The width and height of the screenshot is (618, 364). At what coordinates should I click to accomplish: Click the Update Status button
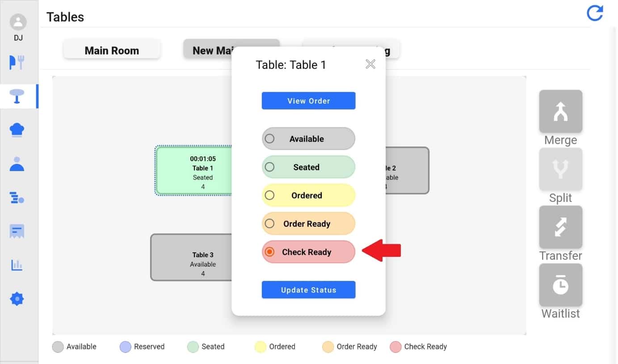coord(308,290)
